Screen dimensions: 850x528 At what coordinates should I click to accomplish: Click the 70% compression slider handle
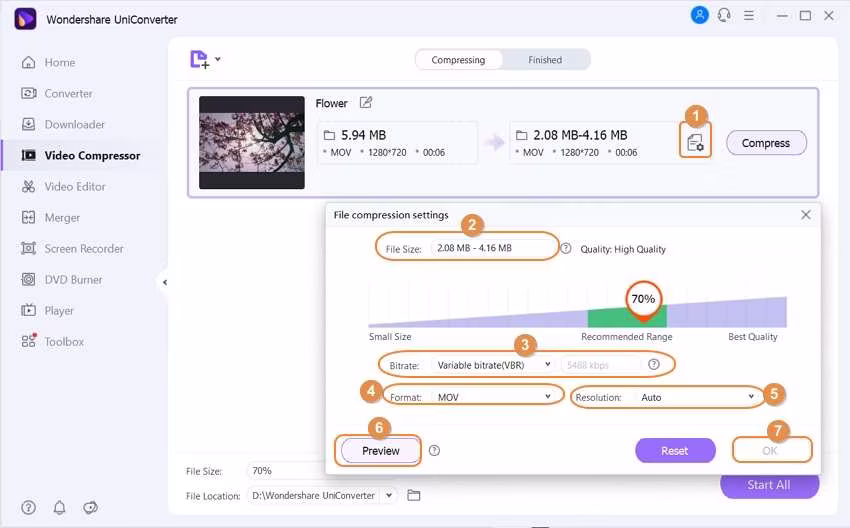pos(643,299)
